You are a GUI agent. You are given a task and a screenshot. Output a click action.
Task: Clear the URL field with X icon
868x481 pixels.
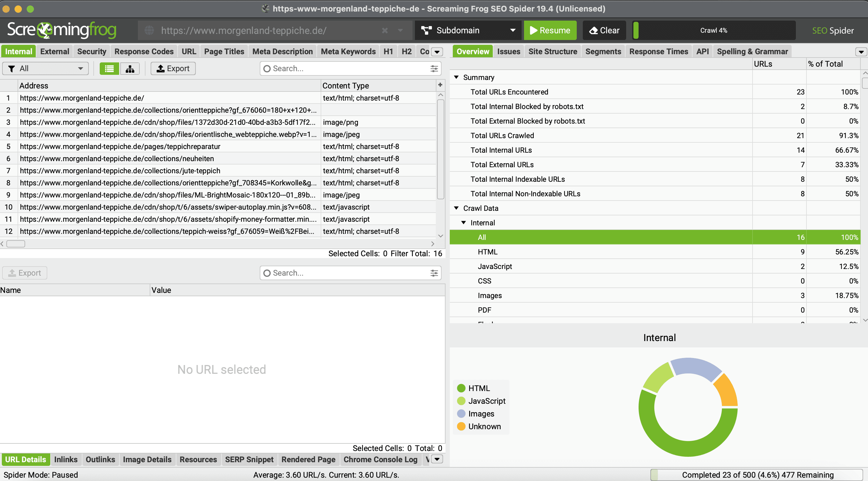click(x=385, y=31)
